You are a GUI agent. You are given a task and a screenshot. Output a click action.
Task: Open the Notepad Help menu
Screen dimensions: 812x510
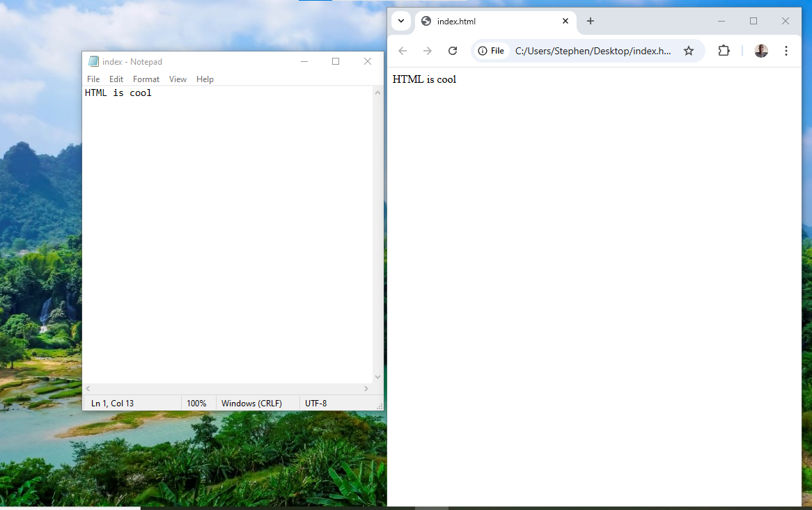[205, 79]
